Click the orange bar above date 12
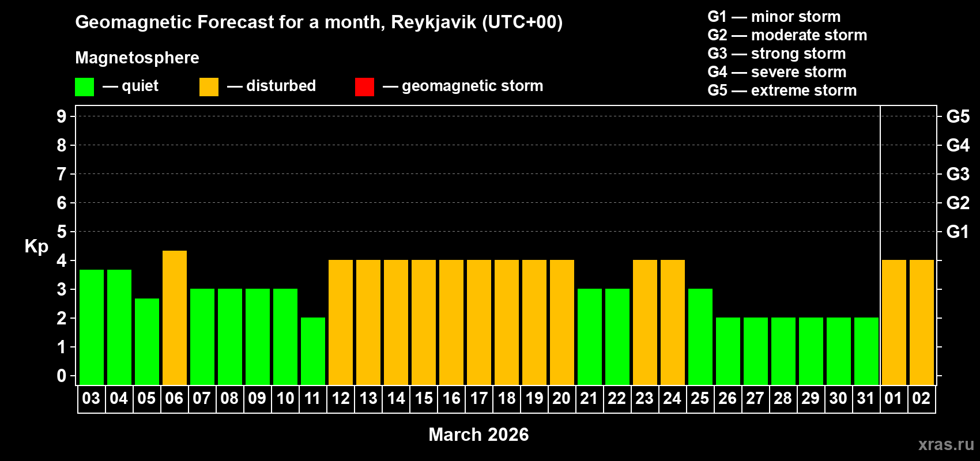Screen dimensions: 980x461 [341, 322]
